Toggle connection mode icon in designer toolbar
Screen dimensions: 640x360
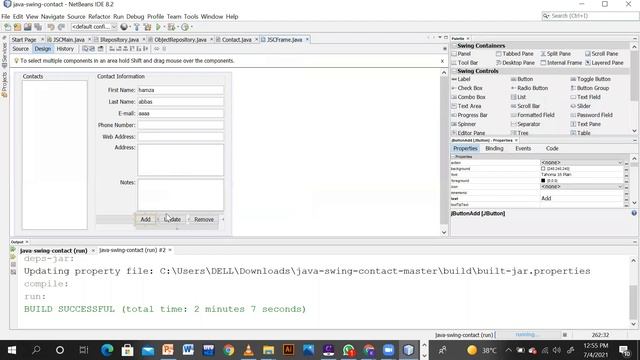[92, 49]
